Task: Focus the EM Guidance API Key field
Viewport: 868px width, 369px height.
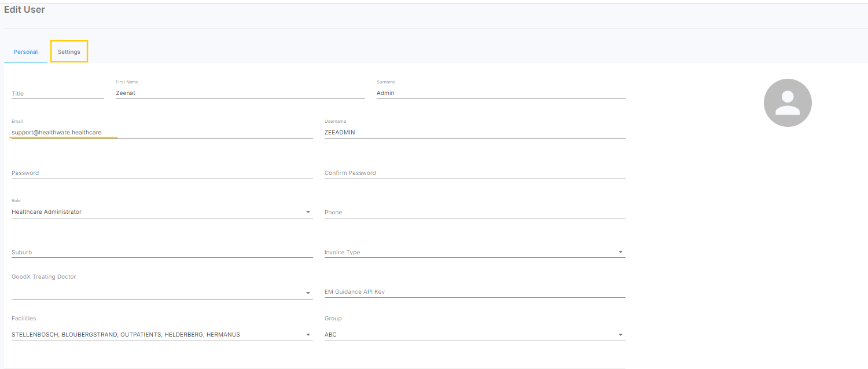Action: pos(475,291)
